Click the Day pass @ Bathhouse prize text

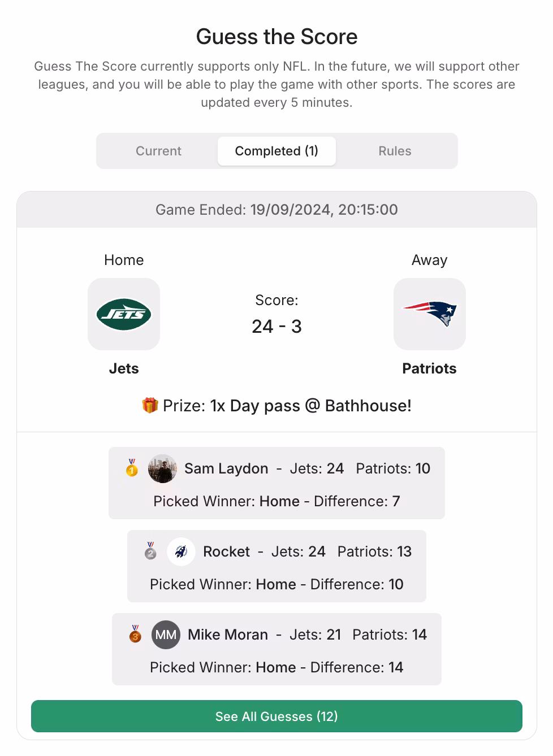click(310, 406)
